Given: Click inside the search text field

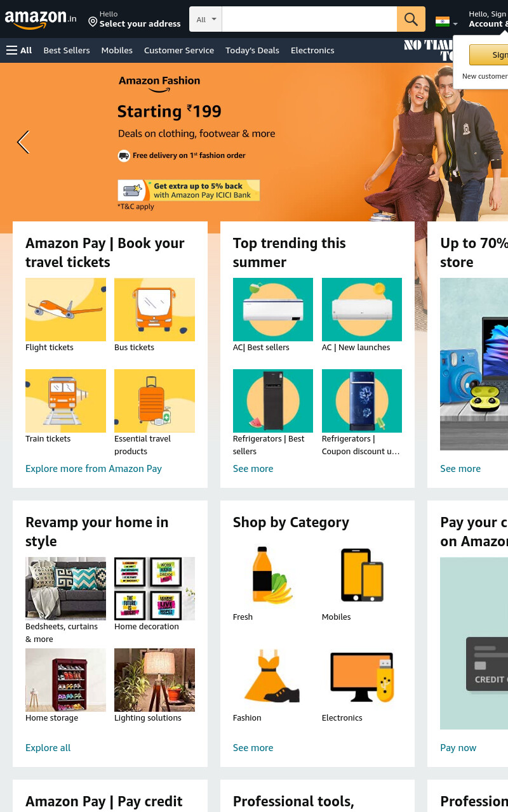Looking at the screenshot, I should tap(309, 19).
